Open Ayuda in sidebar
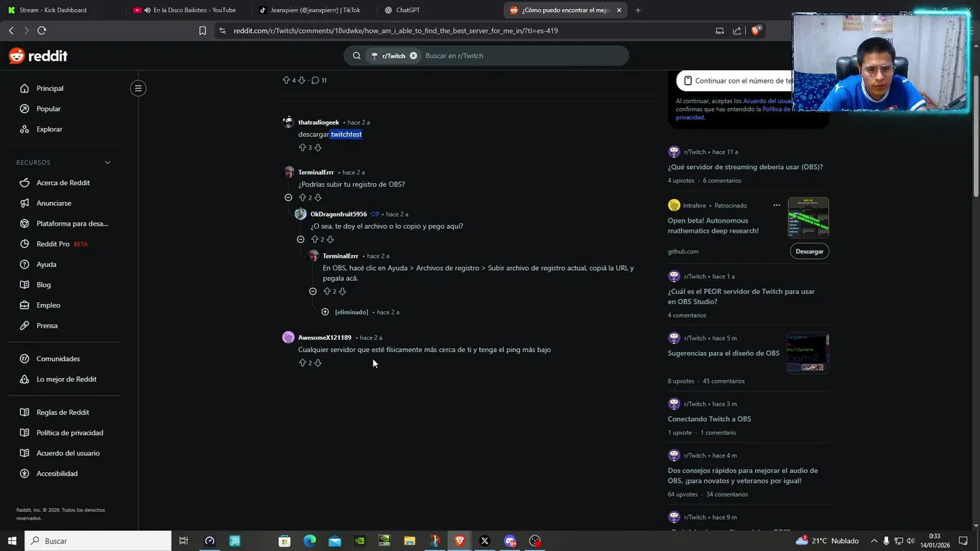The image size is (980, 551). coord(46,265)
